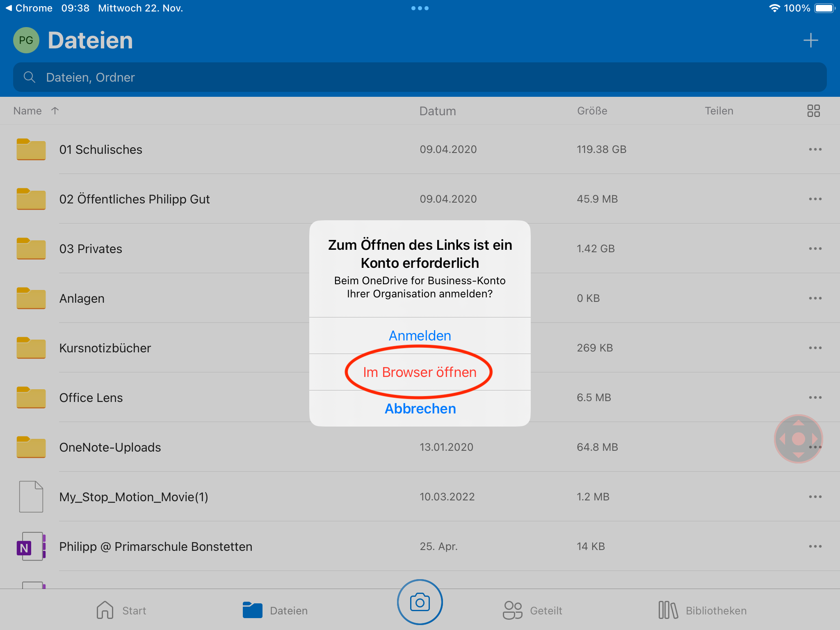Choose Im Browser öffnen
840x630 pixels.
[420, 372]
